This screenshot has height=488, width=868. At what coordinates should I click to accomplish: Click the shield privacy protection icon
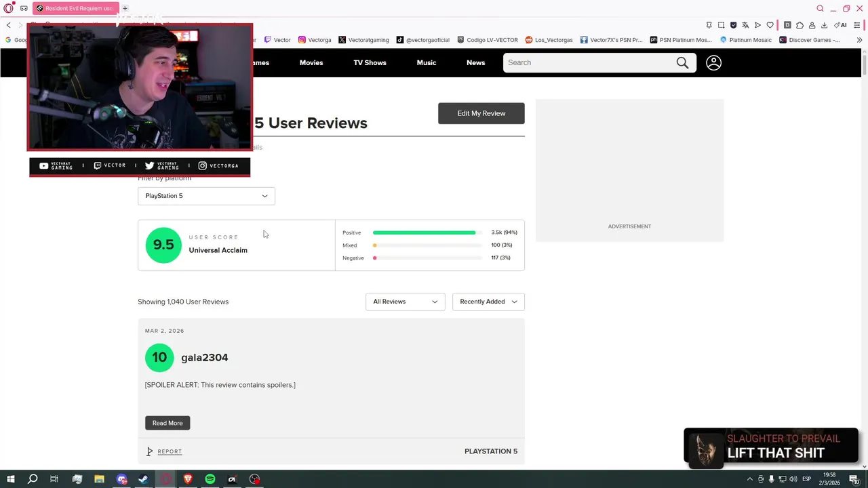[733, 25]
